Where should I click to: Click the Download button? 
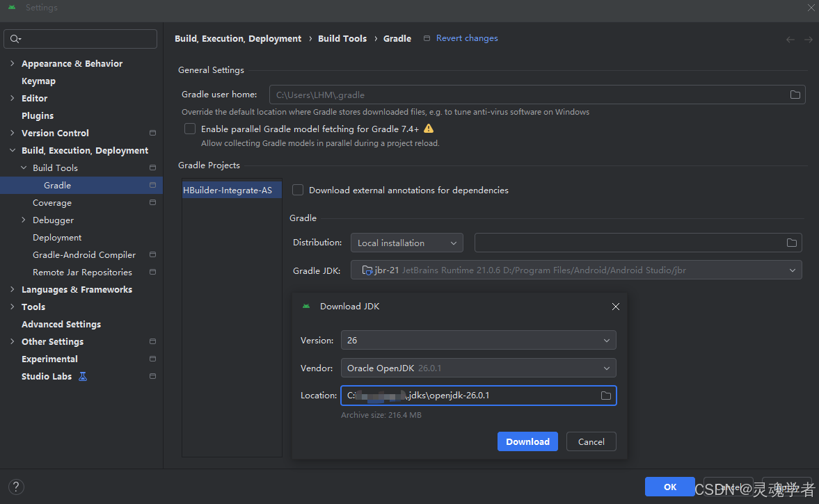tap(527, 441)
